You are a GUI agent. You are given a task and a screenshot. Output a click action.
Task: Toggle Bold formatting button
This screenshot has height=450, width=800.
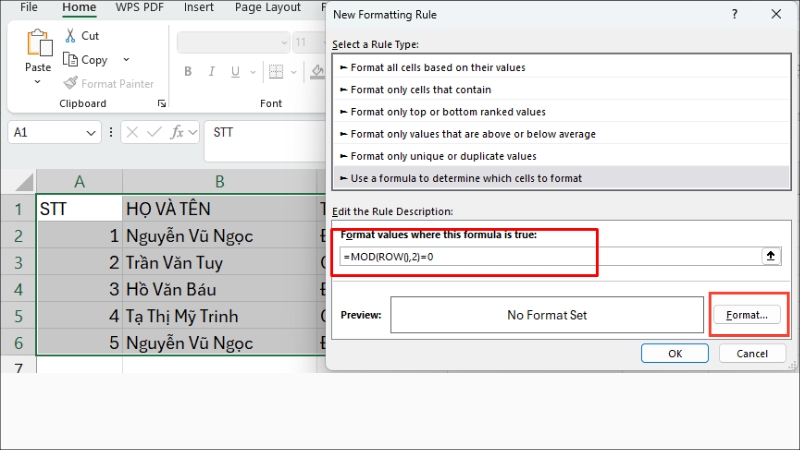coord(188,71)
